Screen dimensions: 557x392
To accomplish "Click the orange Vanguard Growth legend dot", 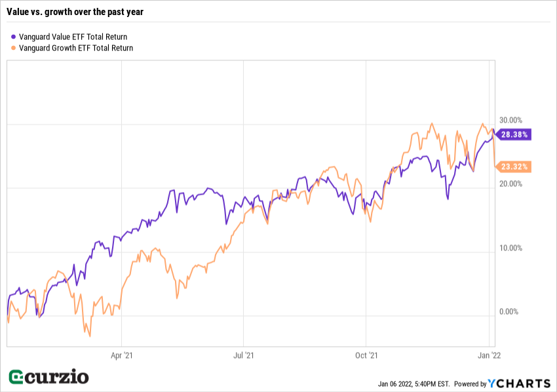I will click(x=14, y=48).
